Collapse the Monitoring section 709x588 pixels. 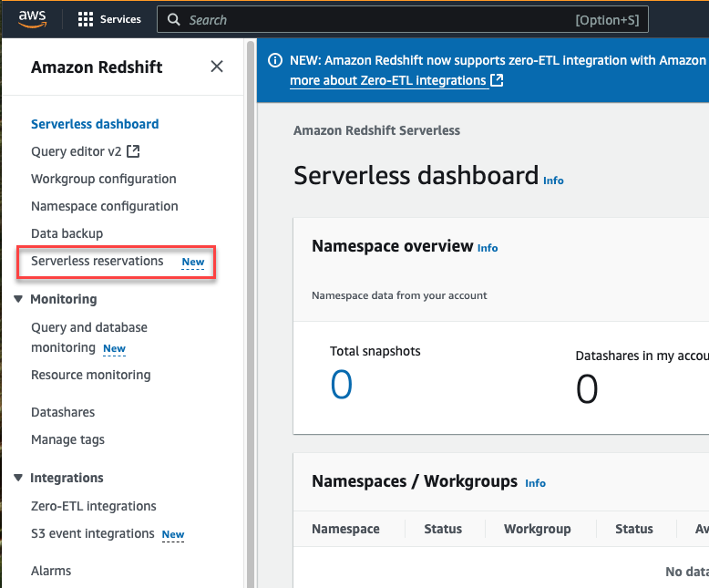coord(19,299)
